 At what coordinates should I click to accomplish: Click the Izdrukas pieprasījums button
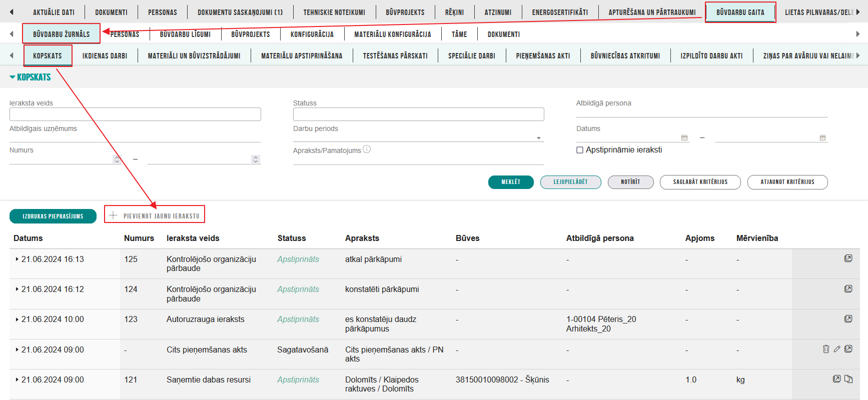pyautogui.click(x=53, y=216)
